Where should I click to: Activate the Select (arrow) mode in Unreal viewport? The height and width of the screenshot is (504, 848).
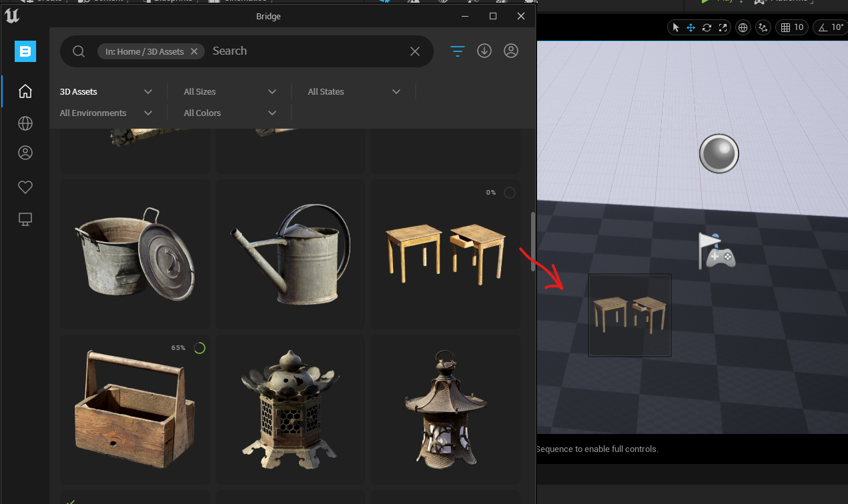[676, 27]
